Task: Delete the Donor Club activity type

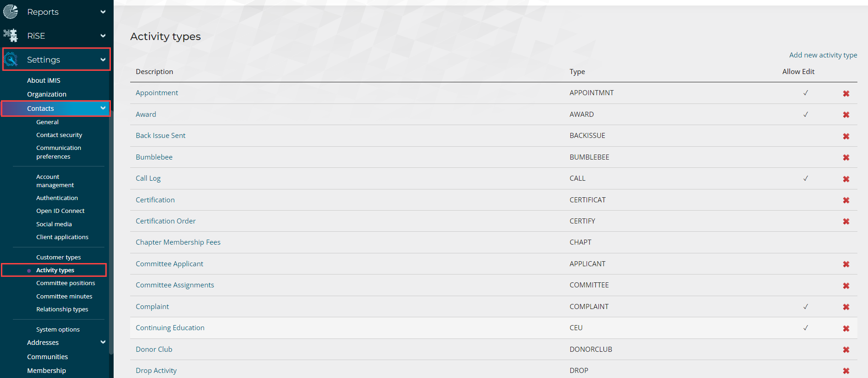Action: pos(845,349)
